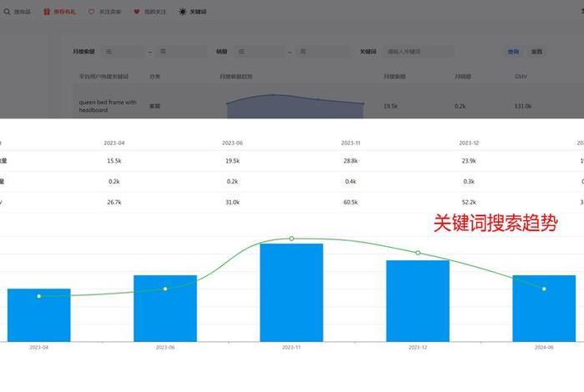Image resolution: width=584 pixels, height=392 pixels.
Task: Click the blue bar for 2023-06
Action: pyautogui.click(x=165, y=309)
